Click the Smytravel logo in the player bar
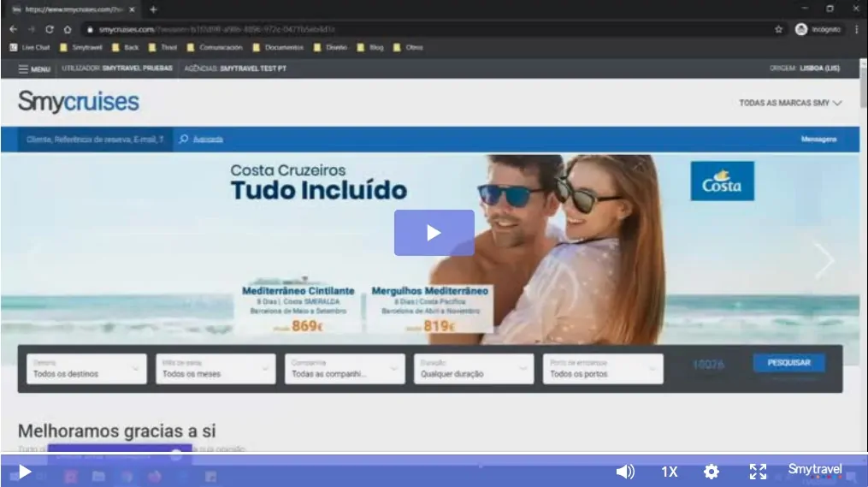 tap(815, 469)
